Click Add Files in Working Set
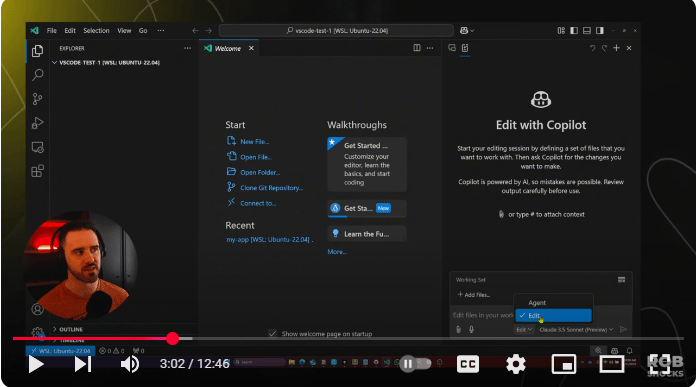The image size is (700, 387). click(x=474, y=295)
